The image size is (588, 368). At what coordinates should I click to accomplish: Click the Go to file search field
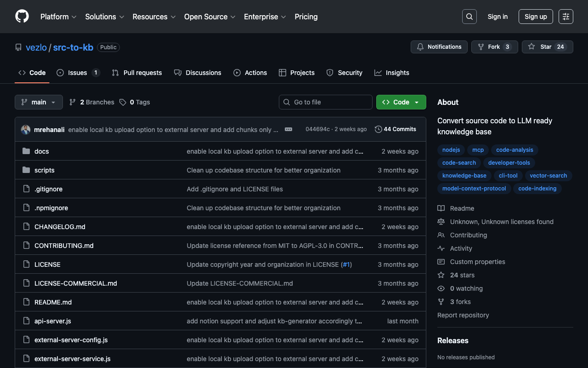tap(326, 102)
